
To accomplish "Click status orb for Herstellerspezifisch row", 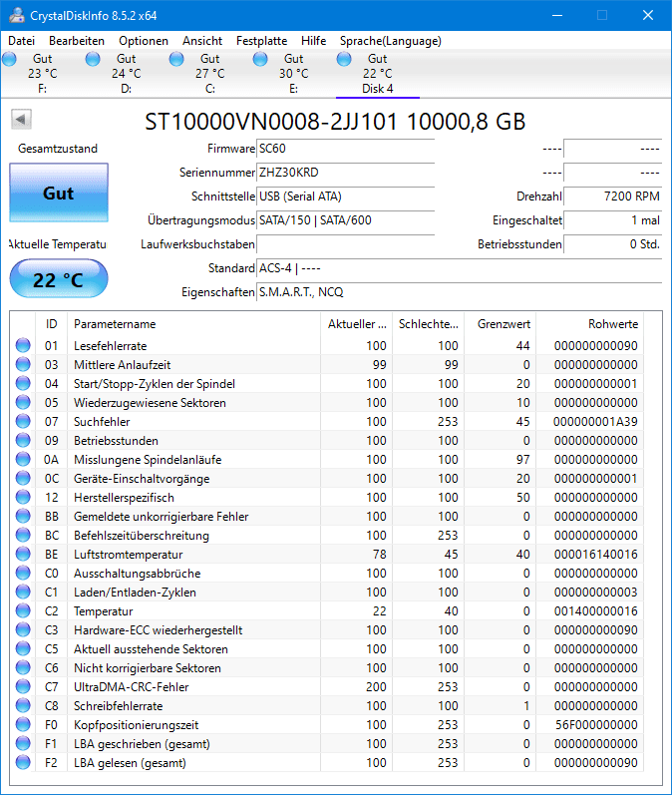I will [x=23, y=497].
